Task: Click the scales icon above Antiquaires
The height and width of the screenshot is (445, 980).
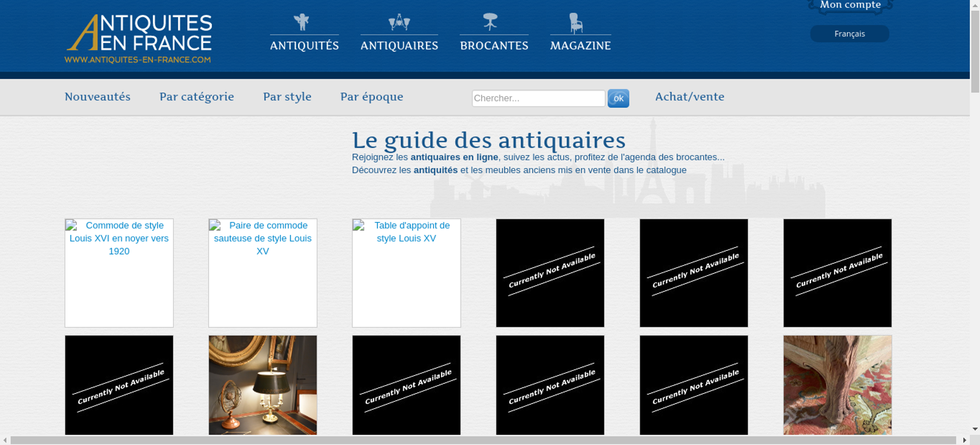Action: click(399, 22)
